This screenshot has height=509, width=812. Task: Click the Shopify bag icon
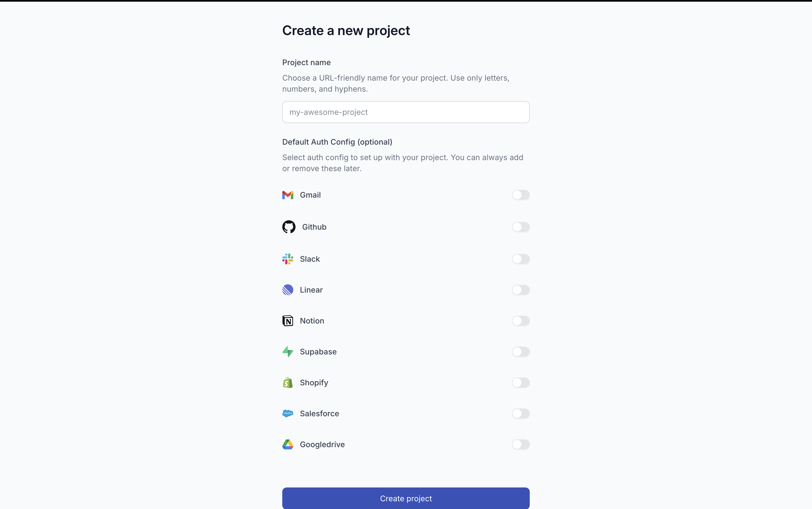point(288,383)
